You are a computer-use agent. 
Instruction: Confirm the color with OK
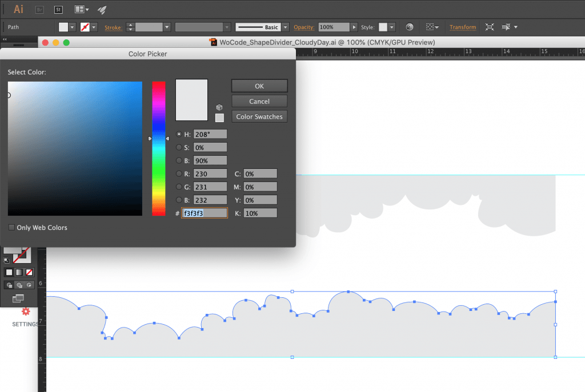(x=259, y=86)
